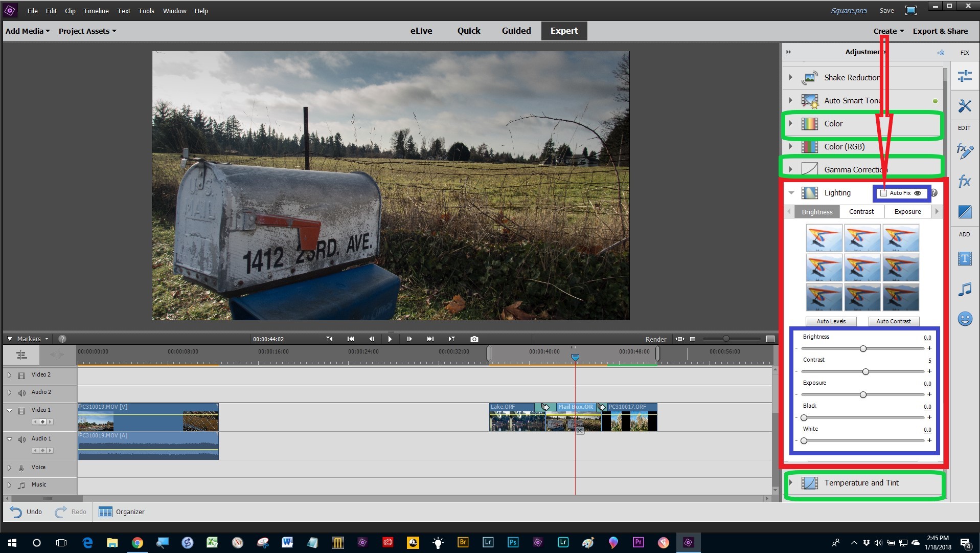
Task: Open the Timeline menu
Action: [x=96, y=11]
